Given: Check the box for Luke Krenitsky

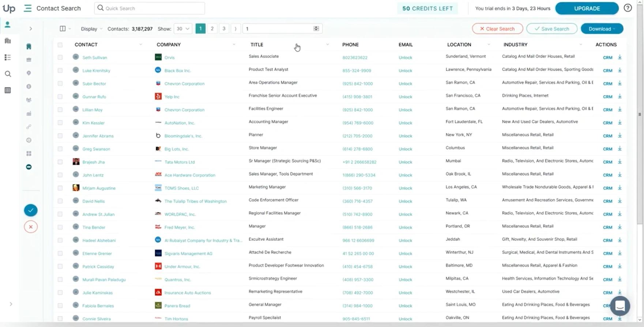Looking at the screenshot, I should [x=60, y=71].
